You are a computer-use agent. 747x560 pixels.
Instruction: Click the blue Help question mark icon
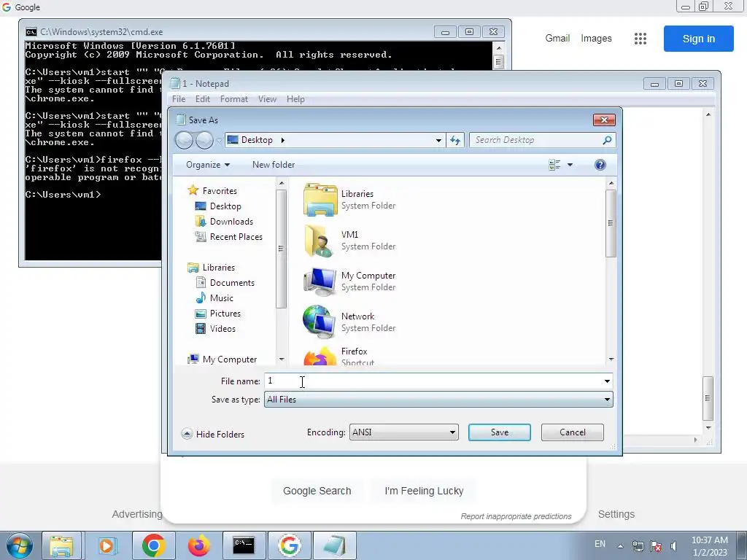pyautogui.click(x=600, y=165)
